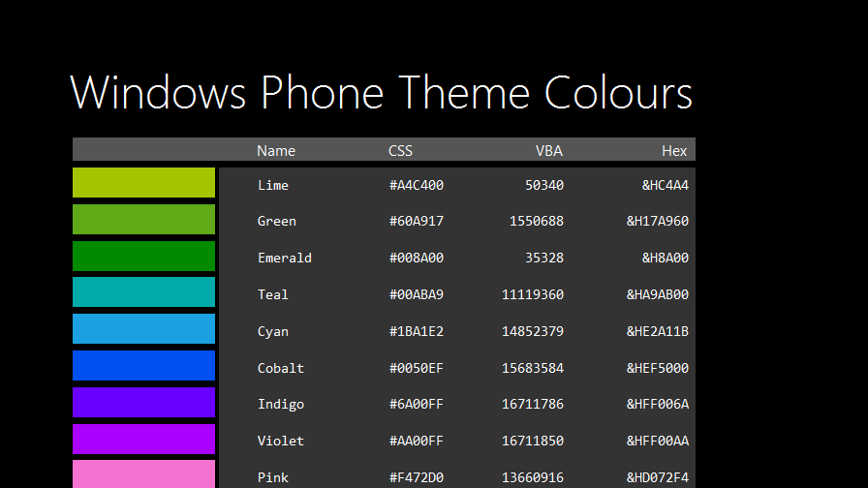868x488 pixels.
Task: Click the Lime color swatch
Action: pyautogui.click(x=144, y=183)
